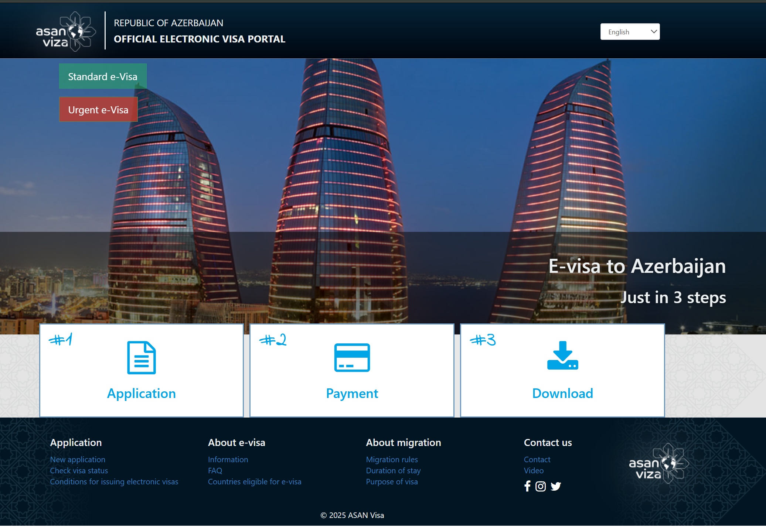The height and width of the screenshot is (532, 766).
Task: Open the Migration rules link
Action: click(x=392, y=460)
